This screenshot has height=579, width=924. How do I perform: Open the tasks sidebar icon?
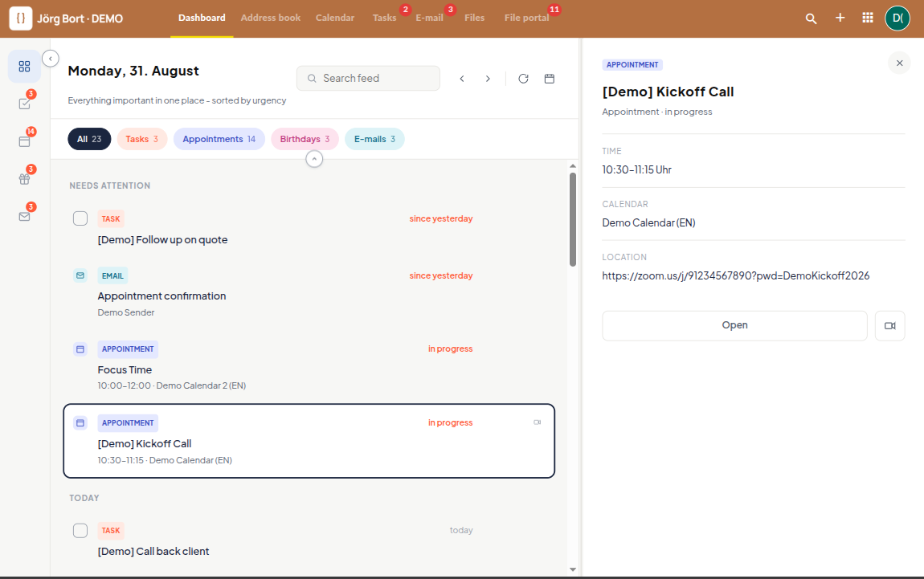24,104
